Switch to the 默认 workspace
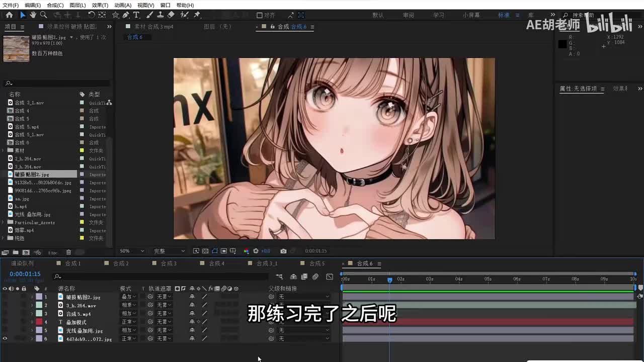 378,15
